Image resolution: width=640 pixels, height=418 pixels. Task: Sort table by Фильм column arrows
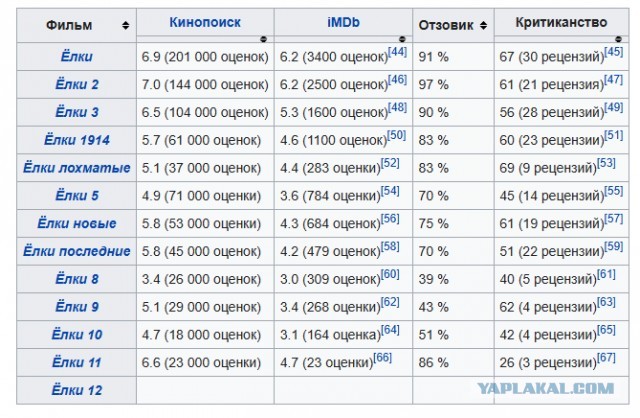(x=124, y=24)
